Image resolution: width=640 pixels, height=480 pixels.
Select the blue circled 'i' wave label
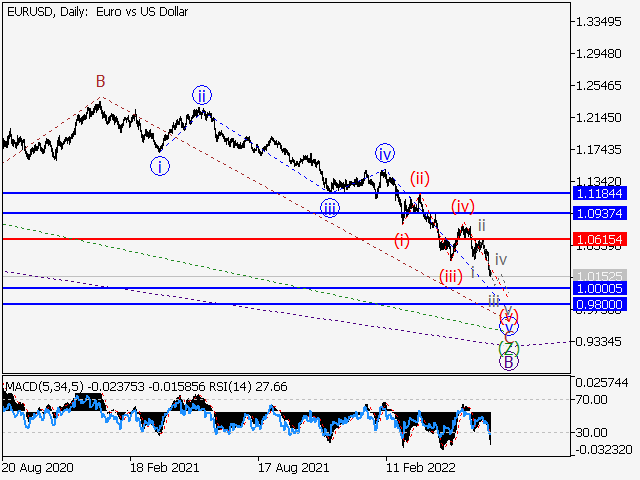[x=160, y=167]
